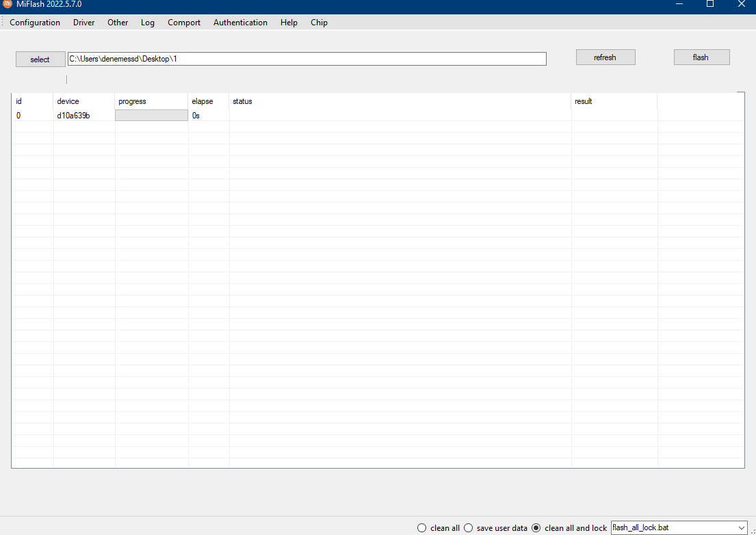Viewport: 756px width, 535px height.
Task: Click the select folder button
Action: click(x=40, y=60)
